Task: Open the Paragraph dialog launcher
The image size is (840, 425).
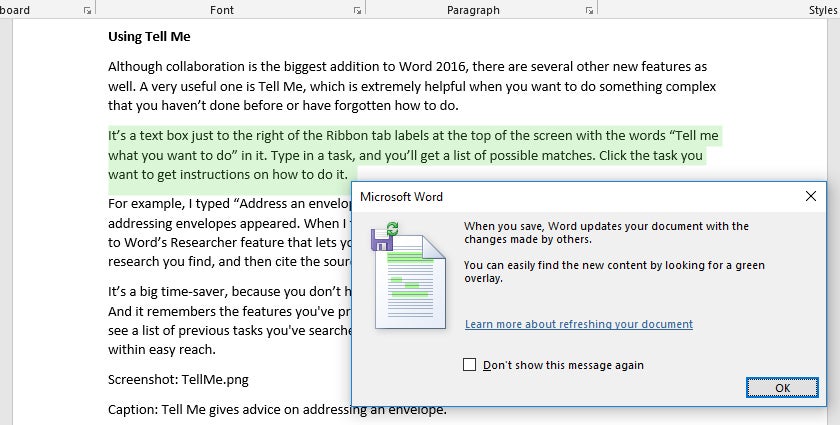Action: pyautogui.click(x=589, y=10)
